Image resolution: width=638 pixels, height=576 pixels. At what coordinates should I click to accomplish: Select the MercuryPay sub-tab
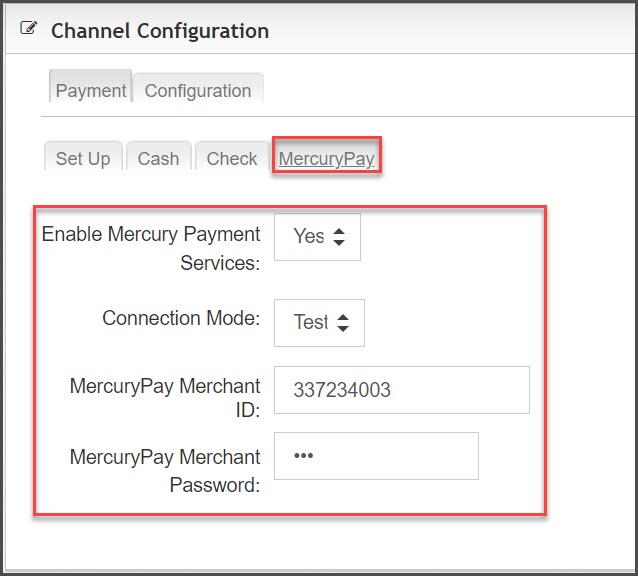[x=327, y=156]
